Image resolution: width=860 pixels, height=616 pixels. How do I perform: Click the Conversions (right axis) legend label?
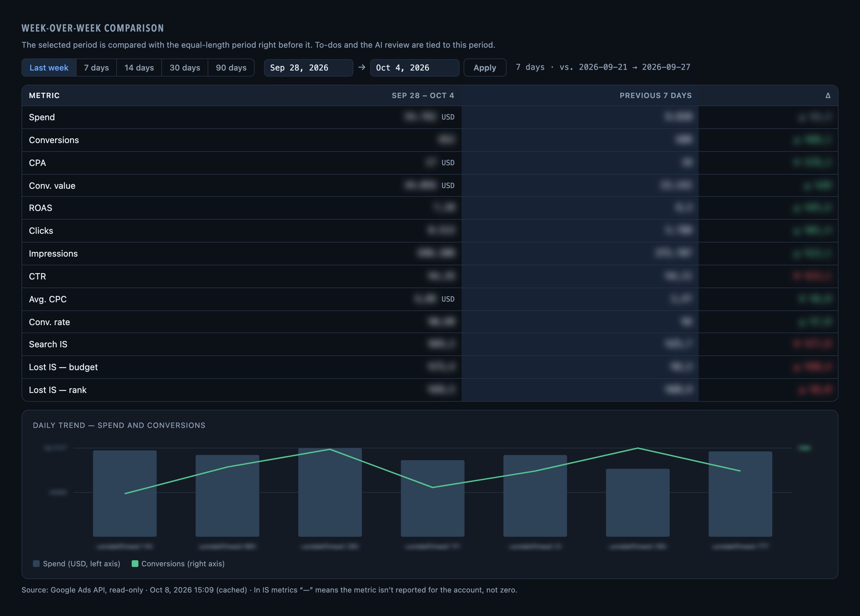pyautogui.click(x=183, y=564)
